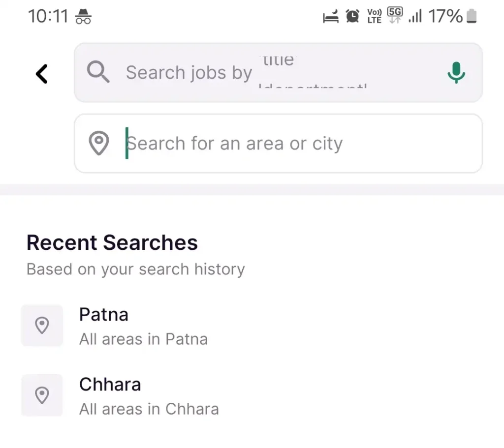Tap the alarm clock status icon

[352, 16]
